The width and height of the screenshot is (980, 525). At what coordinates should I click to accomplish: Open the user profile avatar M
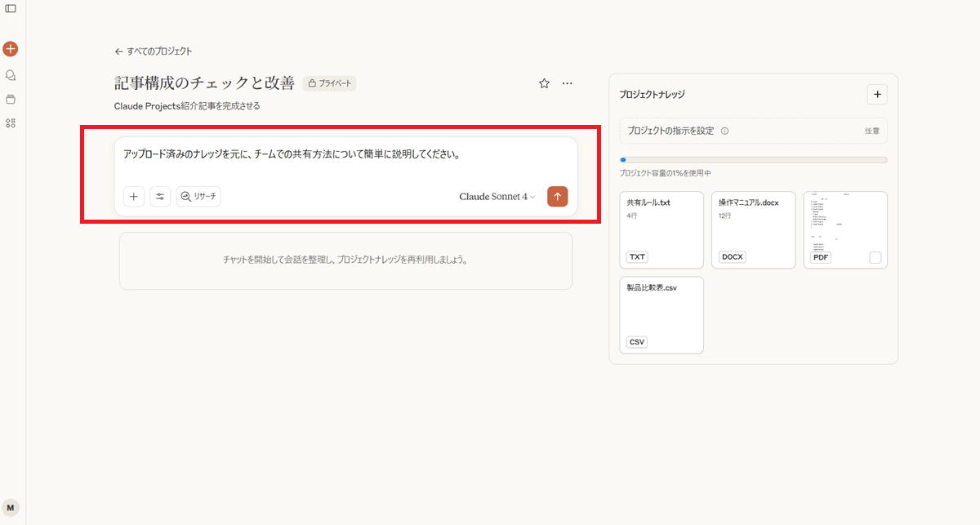pos(11,507)
